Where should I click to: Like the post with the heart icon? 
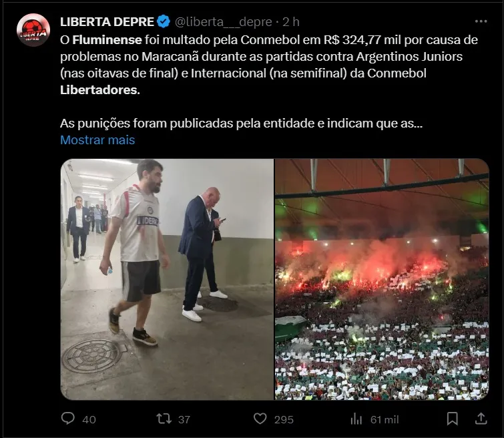[x=260, y=419]
